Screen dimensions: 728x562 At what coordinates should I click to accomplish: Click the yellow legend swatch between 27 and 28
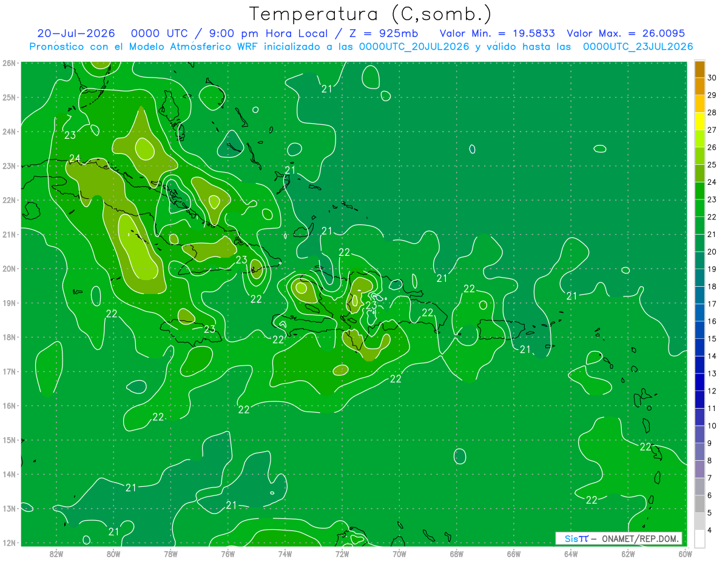pos(699,121)
